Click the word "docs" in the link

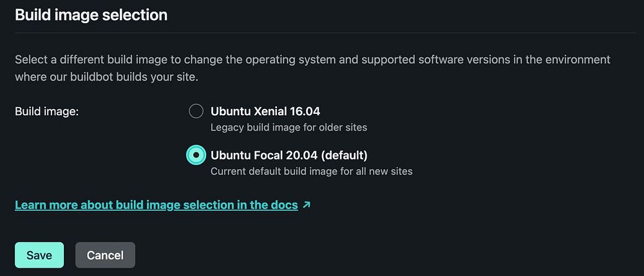284,205
